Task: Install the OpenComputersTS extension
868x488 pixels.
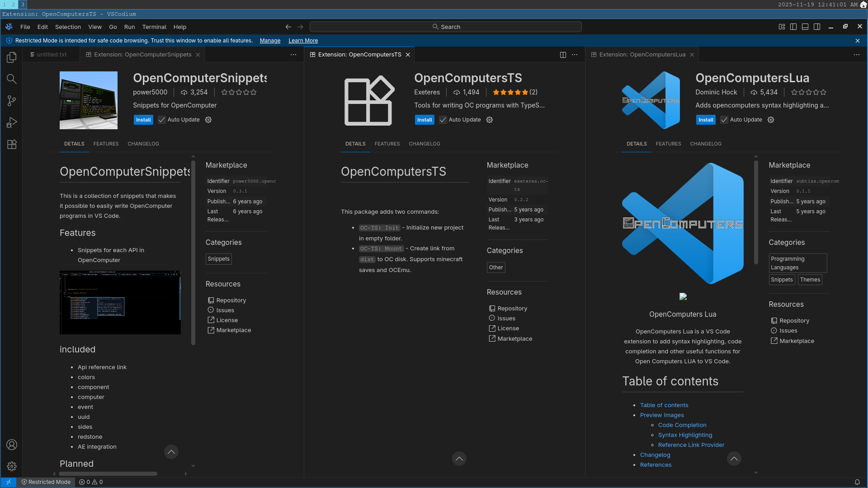Action: pyautogui.click(x=425, y=120)
